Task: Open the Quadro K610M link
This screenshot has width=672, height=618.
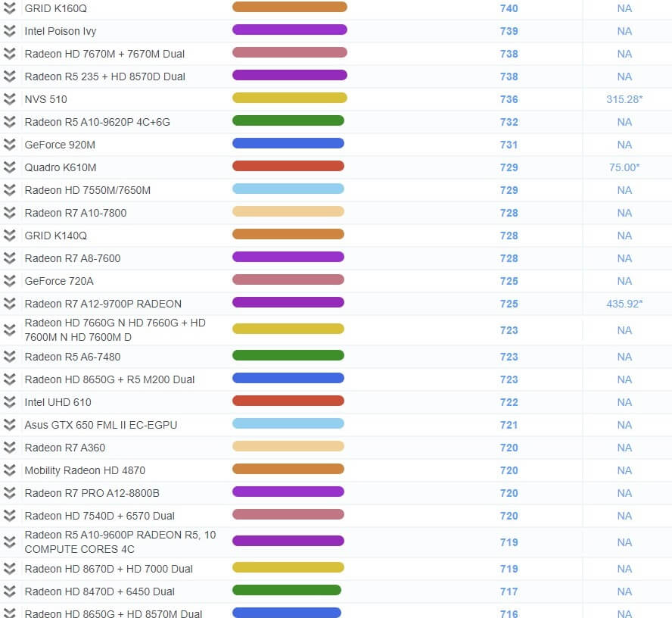Action: click(x=61, y=167)
